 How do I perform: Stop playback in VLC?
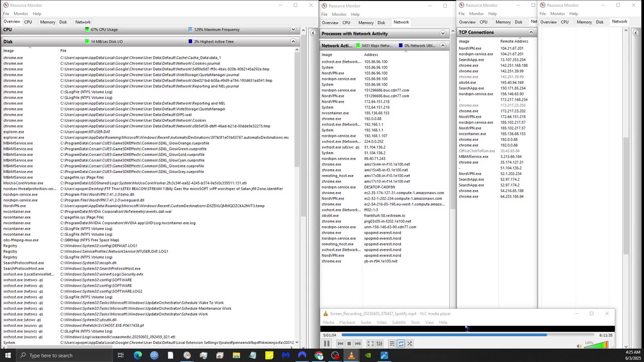(x=349, y=344)
